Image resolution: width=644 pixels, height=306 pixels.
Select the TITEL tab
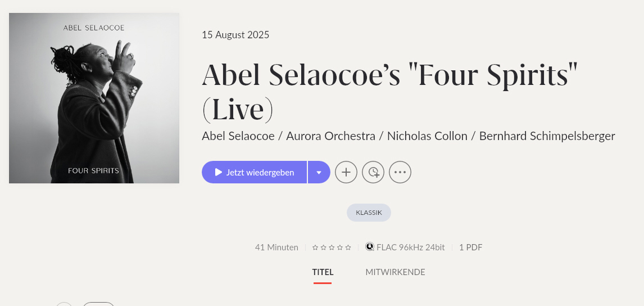coord(323,272)
